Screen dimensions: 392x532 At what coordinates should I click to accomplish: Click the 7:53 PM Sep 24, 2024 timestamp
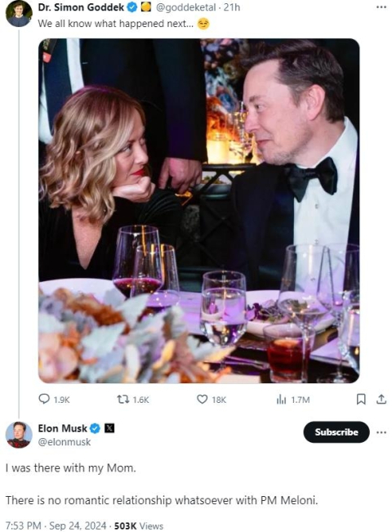(x=56, y=526)
